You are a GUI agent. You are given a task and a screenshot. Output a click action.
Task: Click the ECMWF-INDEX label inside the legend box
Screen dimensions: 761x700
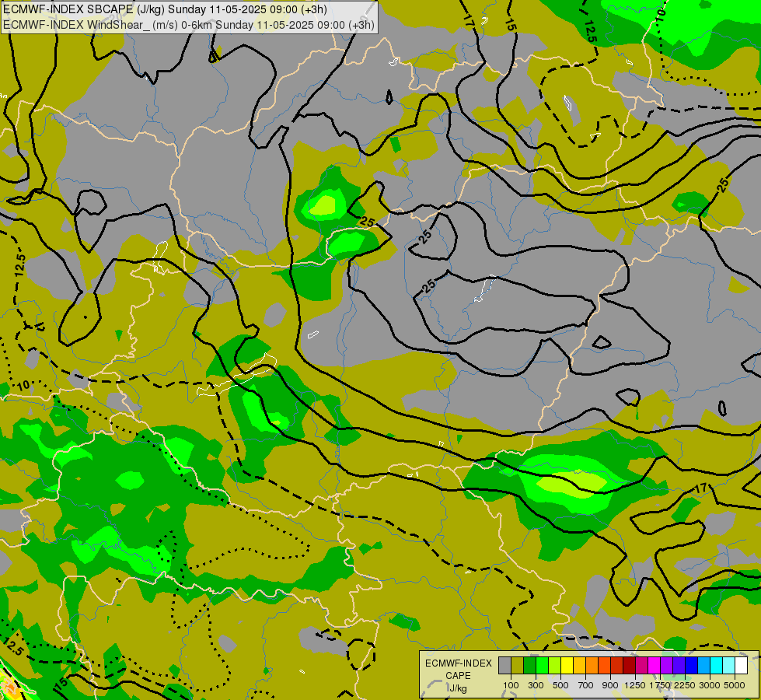pyautogui.click(x=459, y=663)
